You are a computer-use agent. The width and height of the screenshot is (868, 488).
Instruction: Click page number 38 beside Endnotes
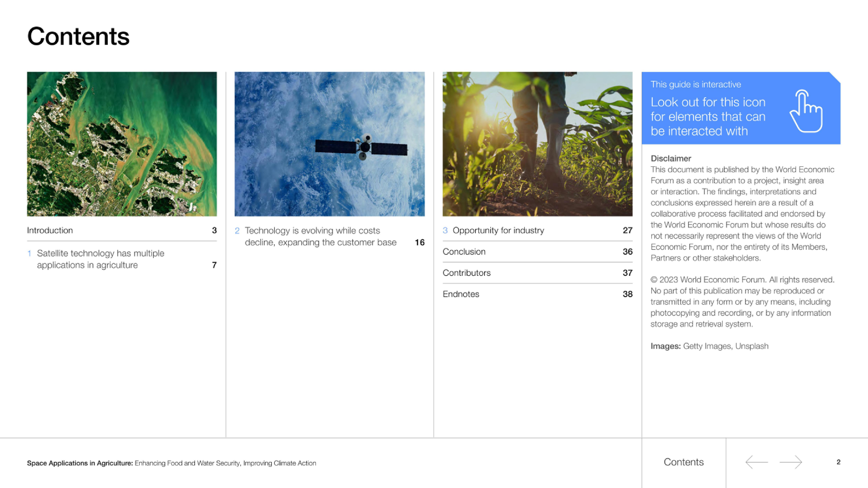(627, 294)
